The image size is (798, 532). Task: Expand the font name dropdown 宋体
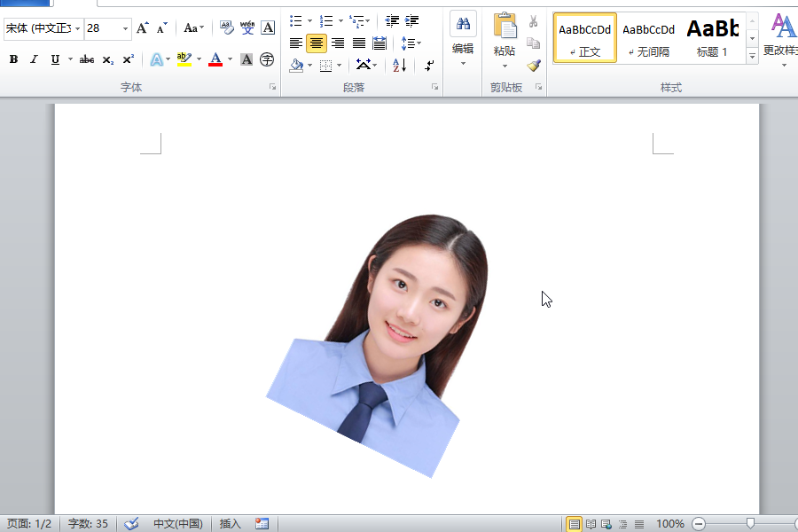[x=78, y=28]
